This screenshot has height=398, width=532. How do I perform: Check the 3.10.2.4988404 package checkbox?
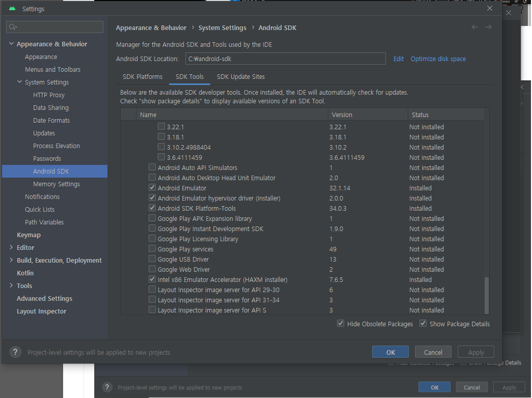pos(161,147)
